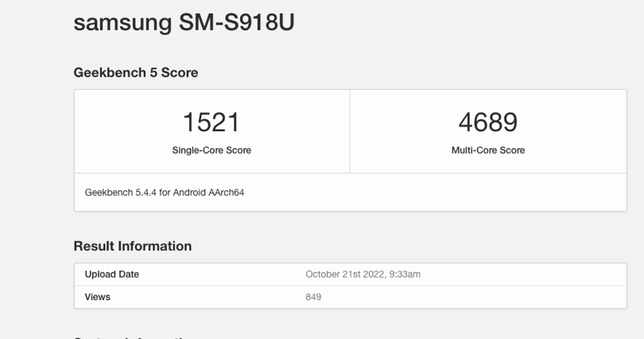
Task: Select the Result Information heading
Action: coord(133,246)
